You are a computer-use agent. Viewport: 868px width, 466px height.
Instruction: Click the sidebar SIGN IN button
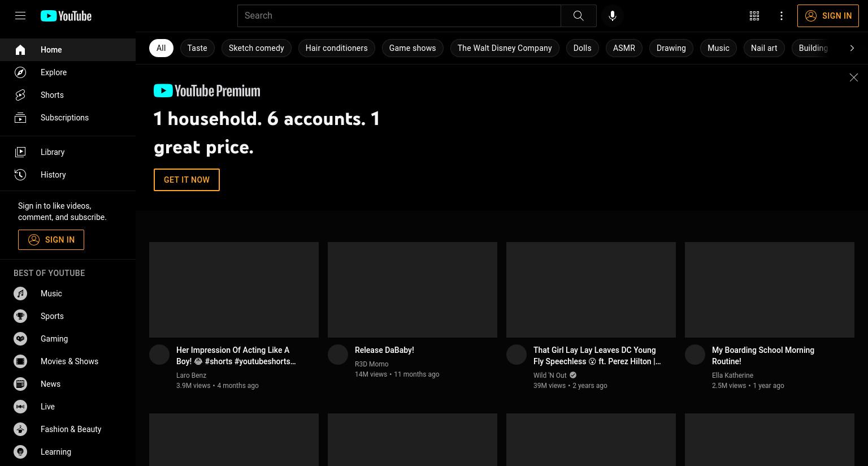click(x=51, y=240)
